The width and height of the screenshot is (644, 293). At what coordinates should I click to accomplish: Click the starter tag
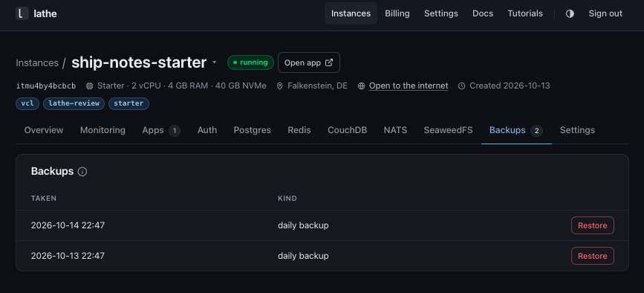click(x=129, y=103)
